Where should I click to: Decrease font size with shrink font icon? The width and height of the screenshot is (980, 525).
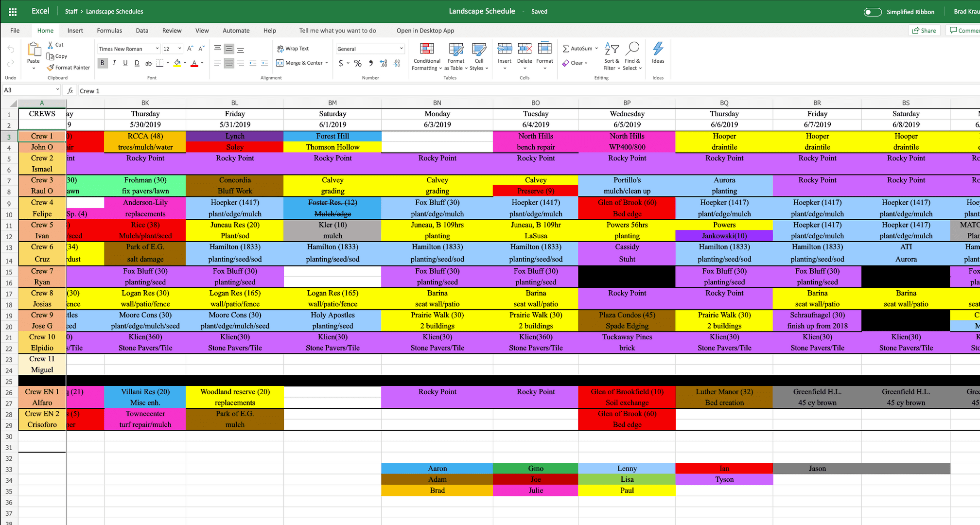pos(202,49)
